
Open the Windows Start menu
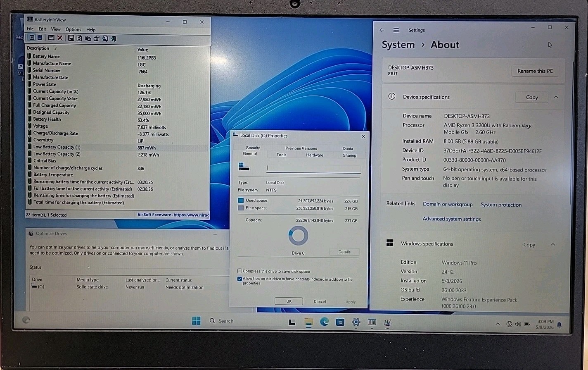click(196, 321)
